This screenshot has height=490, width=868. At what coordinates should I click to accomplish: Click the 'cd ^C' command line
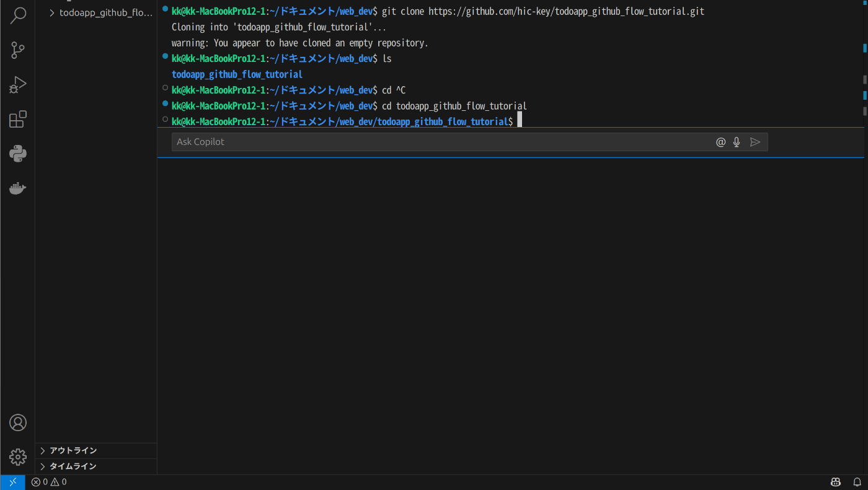click(288, 90)
